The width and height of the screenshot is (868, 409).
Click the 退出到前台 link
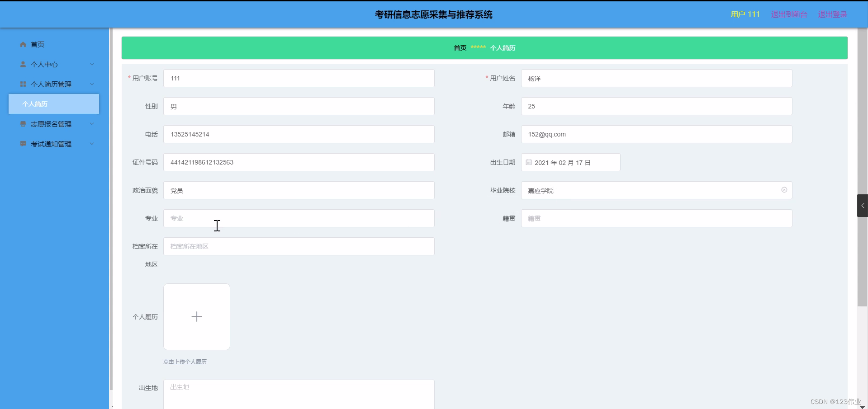click(x=789, y=14)
